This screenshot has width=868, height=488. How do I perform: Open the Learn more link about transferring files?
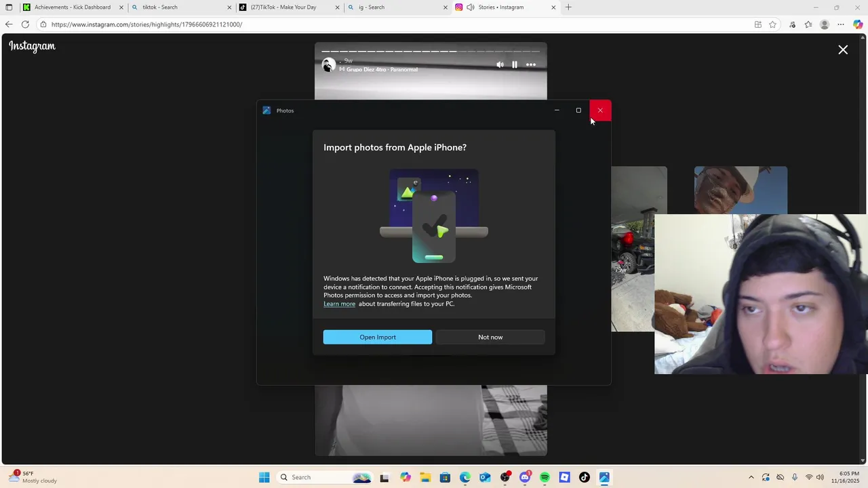point(339,304)
